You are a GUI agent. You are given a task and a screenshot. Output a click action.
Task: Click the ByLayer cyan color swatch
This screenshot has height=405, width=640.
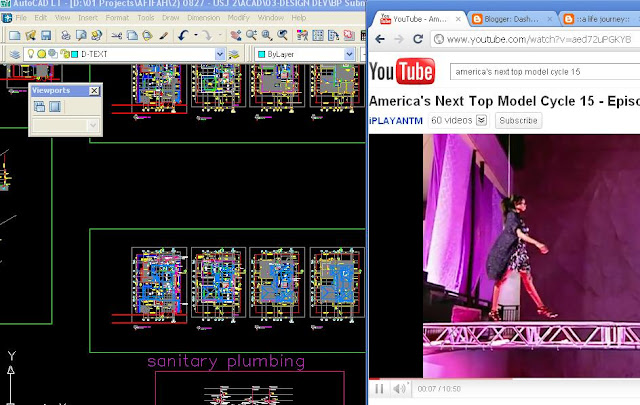(262, 54)
